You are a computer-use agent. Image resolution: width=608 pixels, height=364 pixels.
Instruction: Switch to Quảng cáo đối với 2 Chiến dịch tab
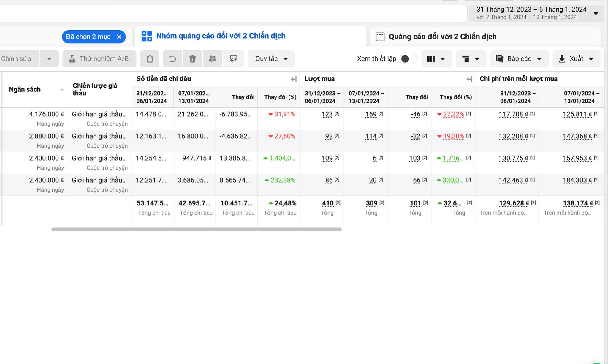coord(442,37)
